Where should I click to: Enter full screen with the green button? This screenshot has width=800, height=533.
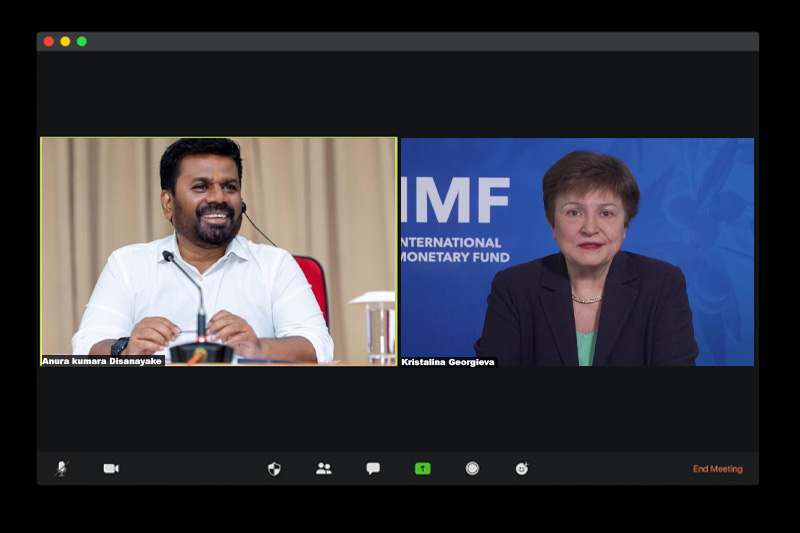point(82,41)
